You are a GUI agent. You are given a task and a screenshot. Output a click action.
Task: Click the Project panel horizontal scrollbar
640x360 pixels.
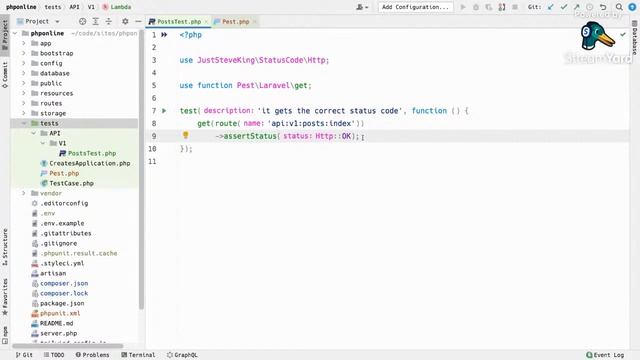67,346
